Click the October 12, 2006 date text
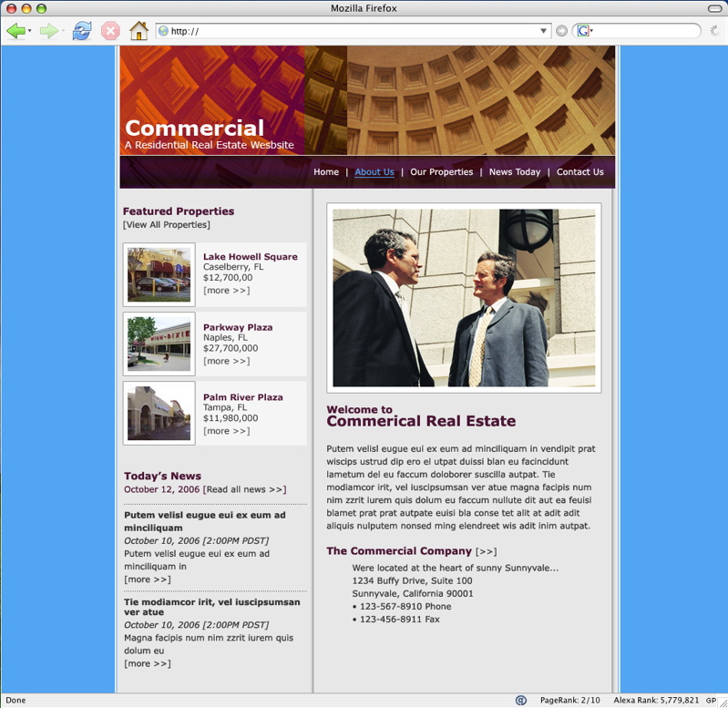Viewport: 728px width, 708px height. (161, 489)
